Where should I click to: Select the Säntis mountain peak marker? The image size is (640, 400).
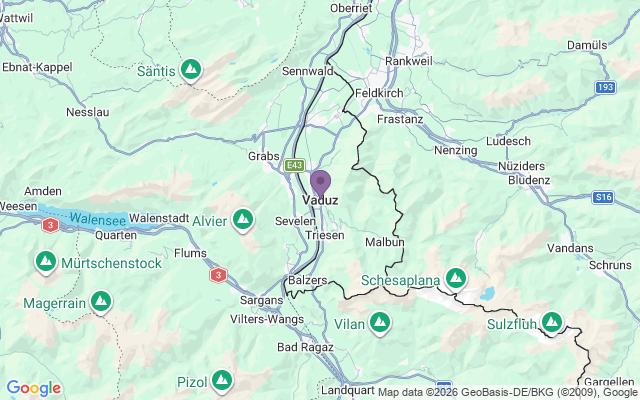[x=191, y=70]
